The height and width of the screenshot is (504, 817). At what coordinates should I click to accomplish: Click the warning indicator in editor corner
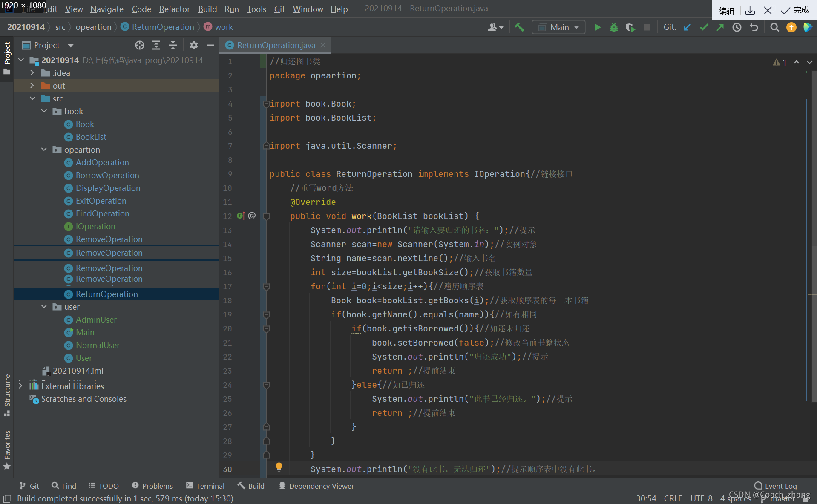(x=780, y=62)
